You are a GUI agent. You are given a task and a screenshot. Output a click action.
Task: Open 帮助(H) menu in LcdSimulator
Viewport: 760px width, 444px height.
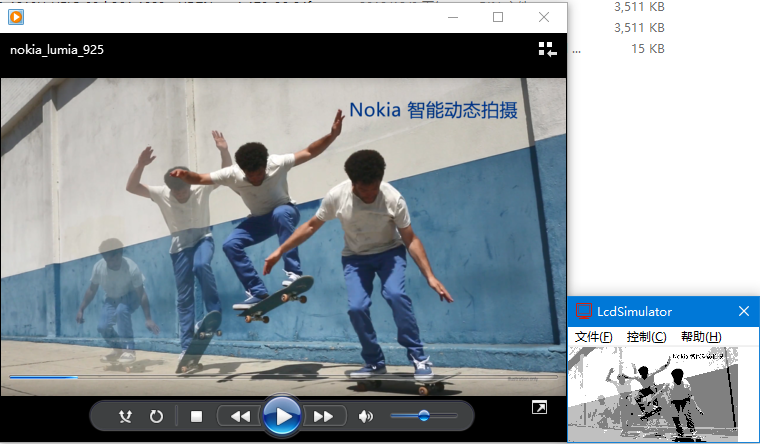pos(701,336)
